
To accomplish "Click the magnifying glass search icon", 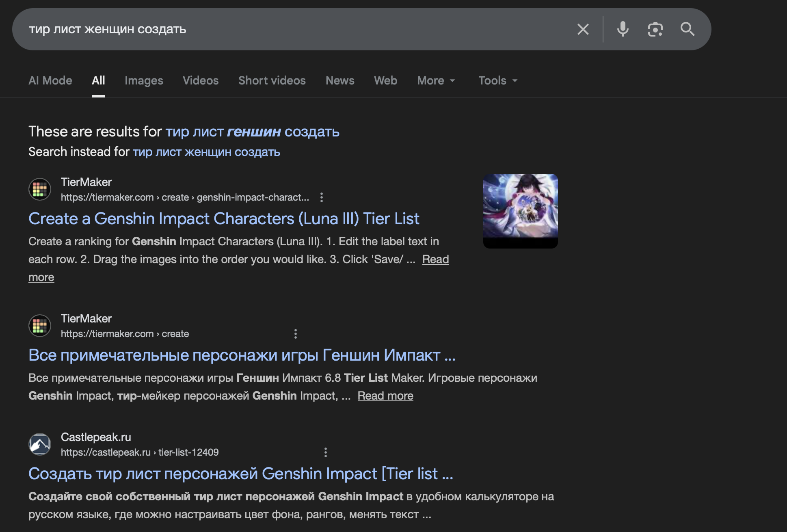I will click(x=687, y=29).
